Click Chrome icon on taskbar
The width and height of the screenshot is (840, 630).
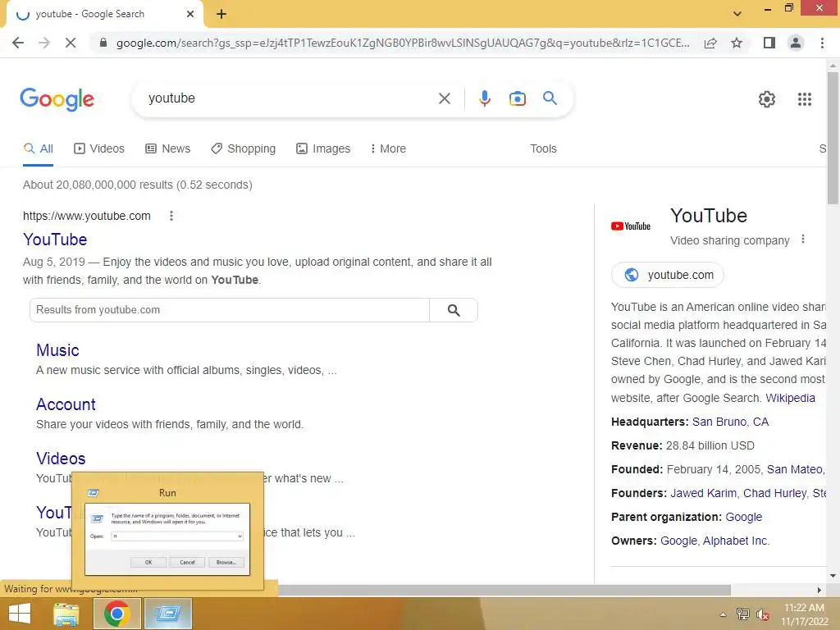coord(117,614)
